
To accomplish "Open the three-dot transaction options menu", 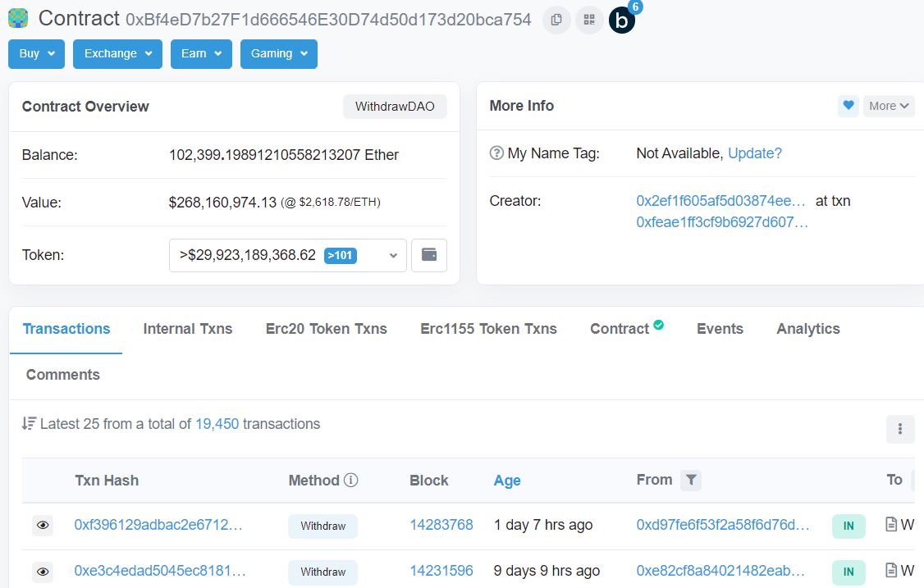I will click(899, 429).
